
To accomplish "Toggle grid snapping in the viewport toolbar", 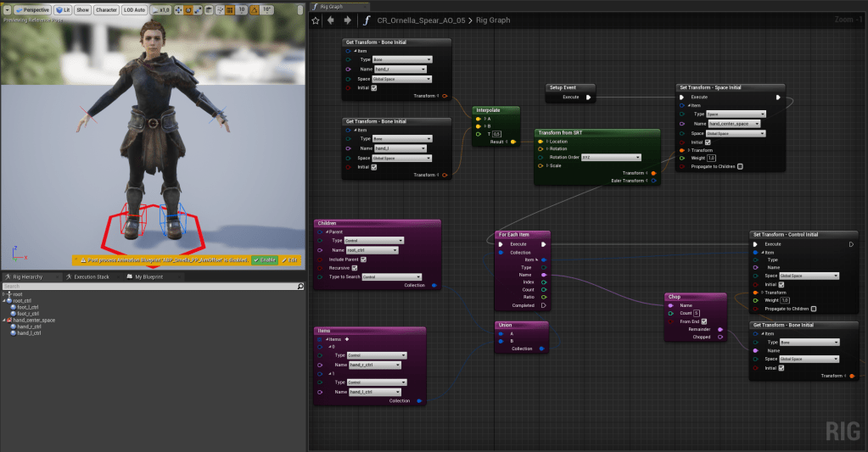I will (231, 9).
